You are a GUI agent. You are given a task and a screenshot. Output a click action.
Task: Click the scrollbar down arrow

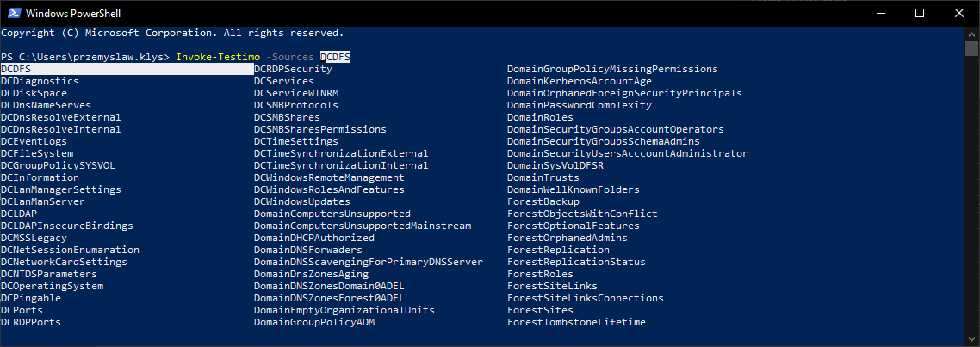tap(972, 340)
